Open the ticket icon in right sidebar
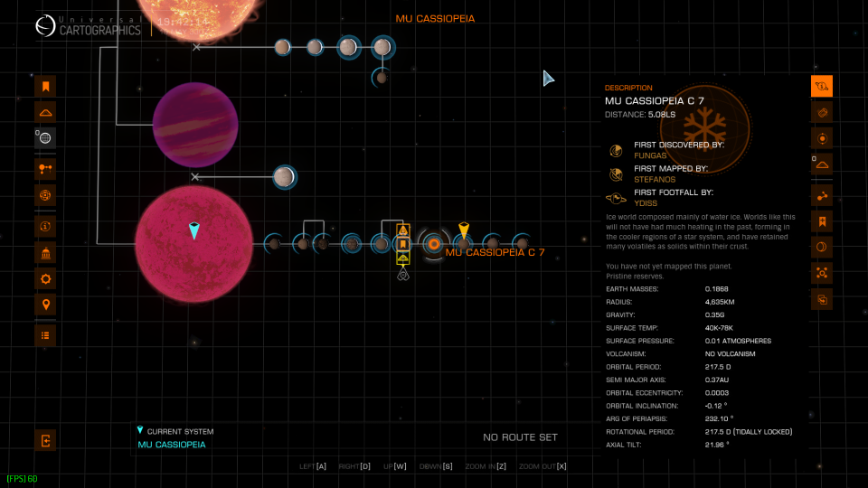This screenshot has width=868, height=488. click(x=822, y=112)
